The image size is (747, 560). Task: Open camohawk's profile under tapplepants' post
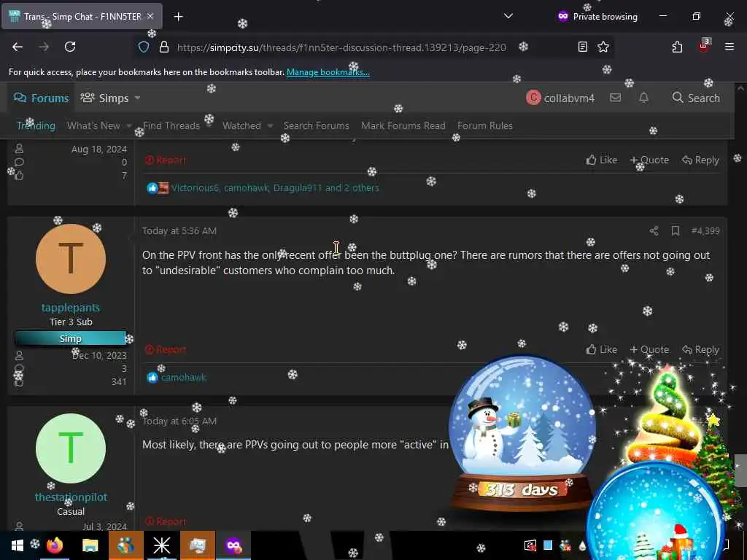183,377
